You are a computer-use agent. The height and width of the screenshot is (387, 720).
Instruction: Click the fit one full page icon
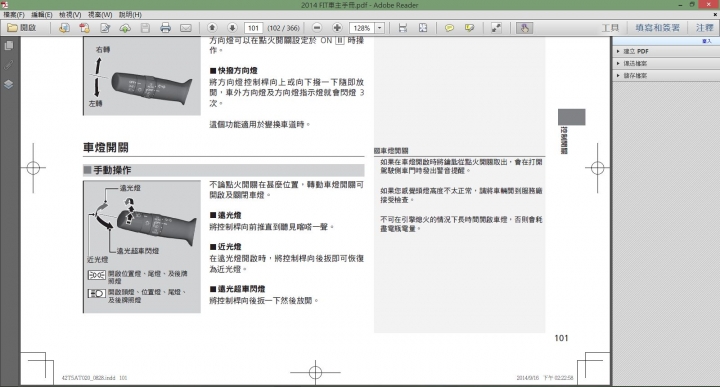click(423, 28)
